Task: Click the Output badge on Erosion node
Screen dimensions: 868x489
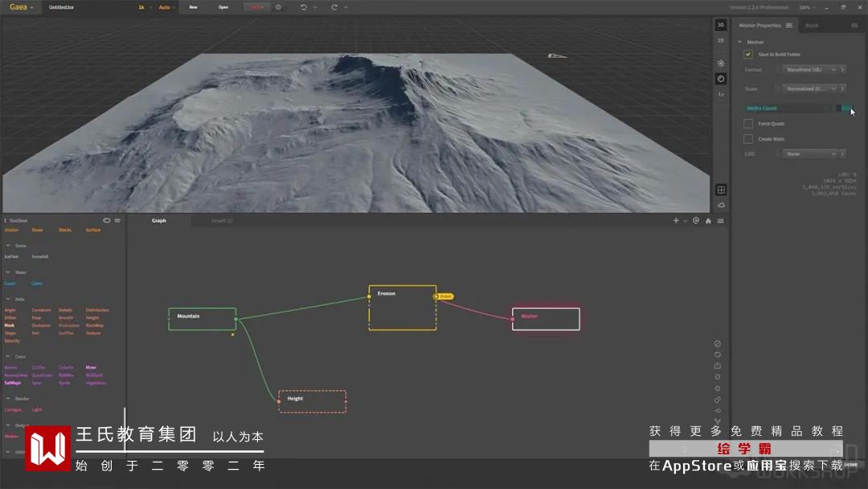Action: coord(444,296)
